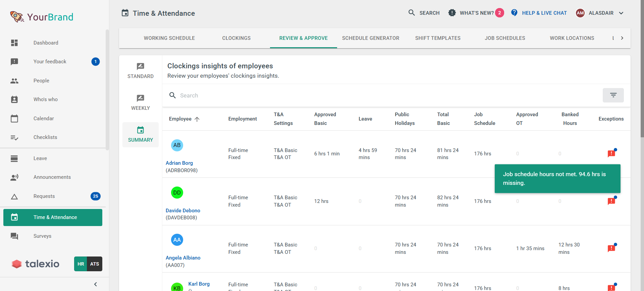Open the Schedule Generator tab
644x291 pixels.
(370, 38)
